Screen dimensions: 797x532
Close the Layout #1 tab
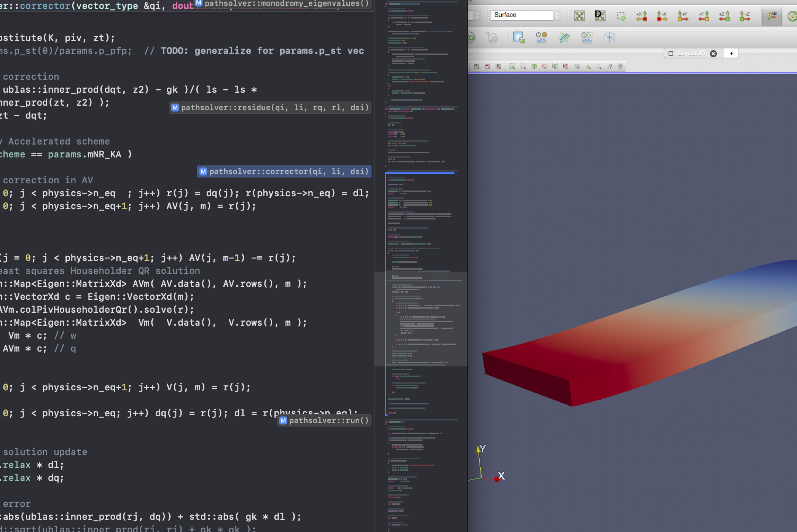[x=713, y=54]
